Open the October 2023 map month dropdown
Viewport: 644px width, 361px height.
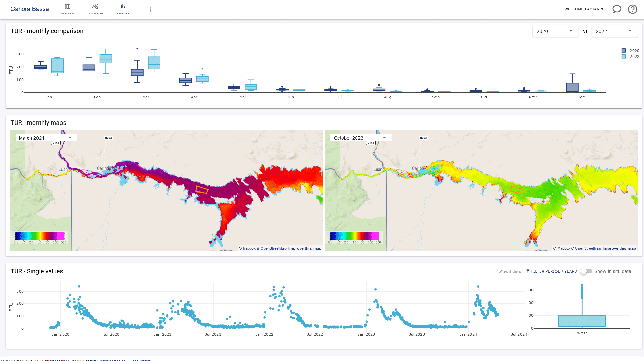click(361, 138)
